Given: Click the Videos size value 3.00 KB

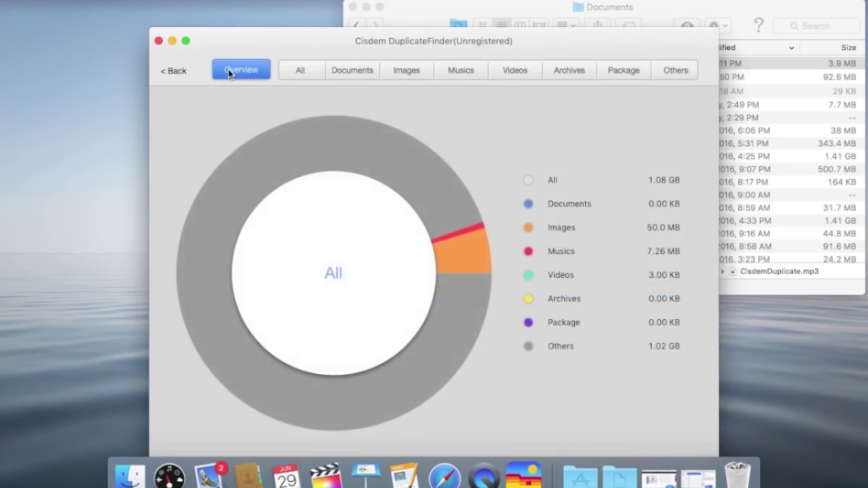Looking at the screenshot, I should click(664, 275).
